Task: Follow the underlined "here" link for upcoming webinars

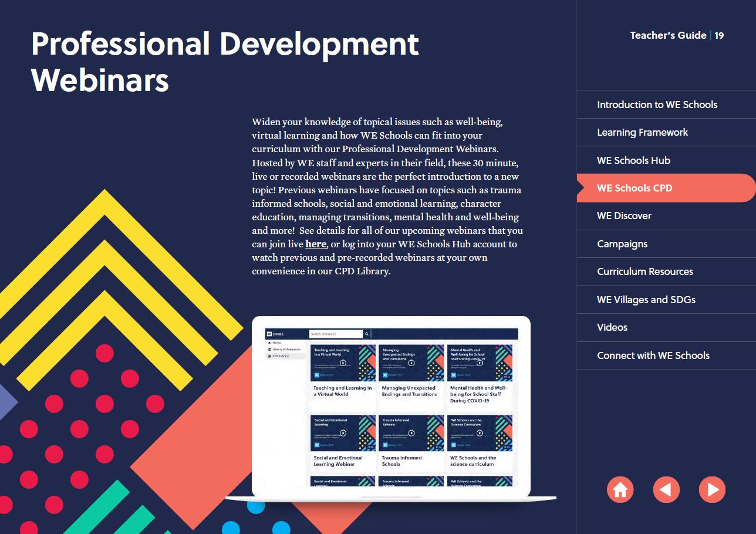Action: tap(316, 244)
